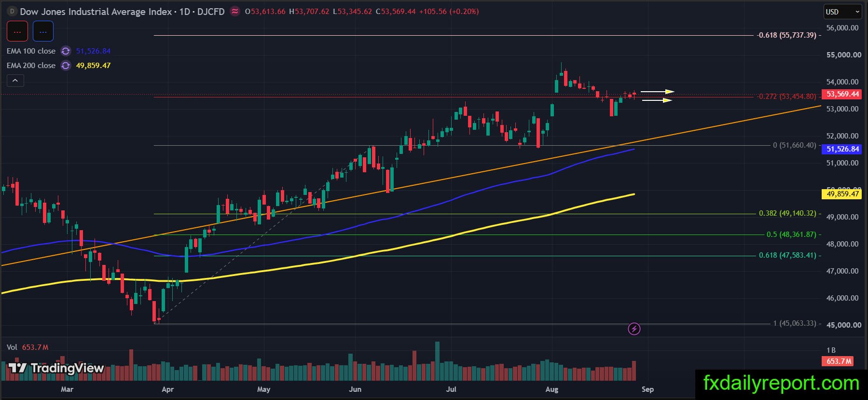Click the Vol indicator label
The height and width of the screenshot is (400, 868).
coord(12,347)
